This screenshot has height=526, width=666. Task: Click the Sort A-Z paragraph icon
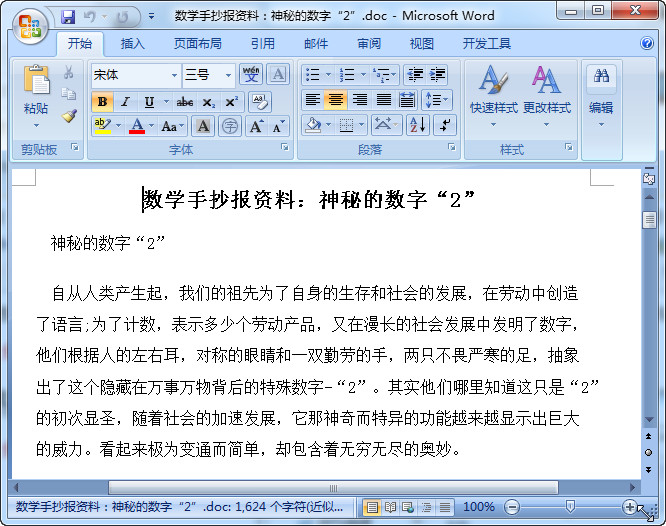pyautogui.click(x=417, y=125)
